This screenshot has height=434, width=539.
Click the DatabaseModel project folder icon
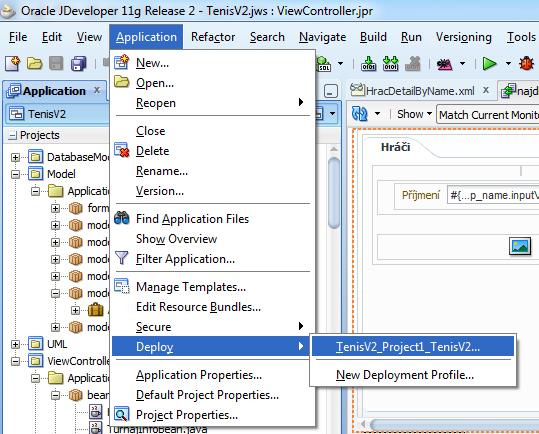click(x=36, y=157)
